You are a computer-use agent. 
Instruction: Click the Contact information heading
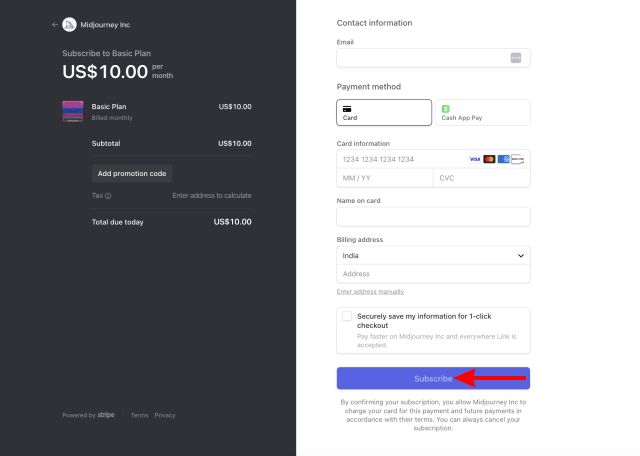[374, 23]
